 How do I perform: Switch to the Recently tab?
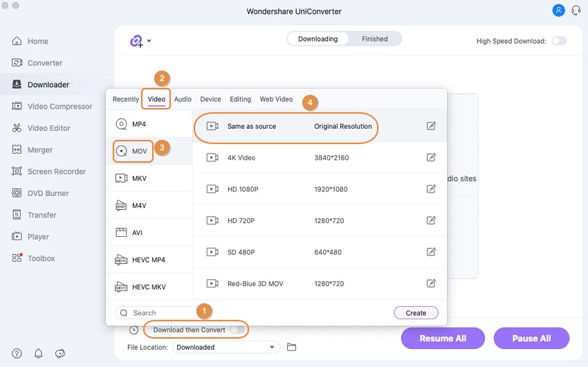(126, 99)
